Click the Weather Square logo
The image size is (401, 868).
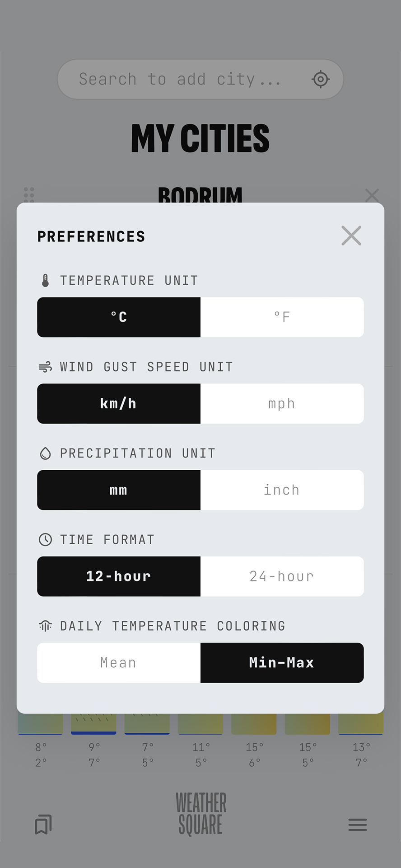coord(200,813)
